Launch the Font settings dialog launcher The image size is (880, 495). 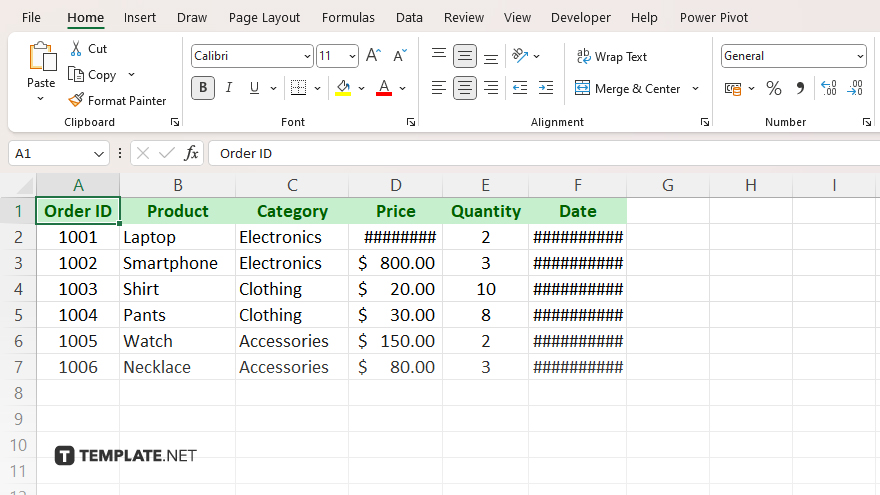(411, 122)
